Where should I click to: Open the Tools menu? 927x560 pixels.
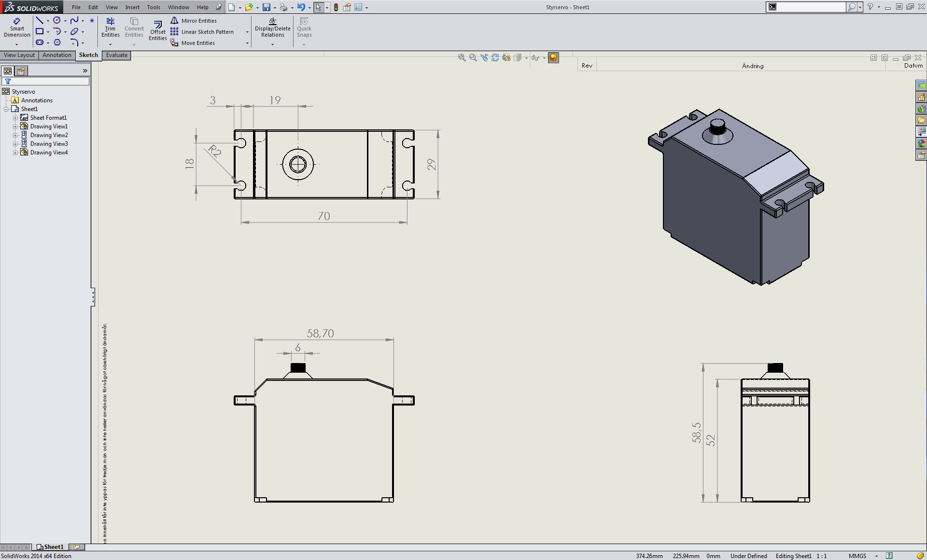pos(154,7)
